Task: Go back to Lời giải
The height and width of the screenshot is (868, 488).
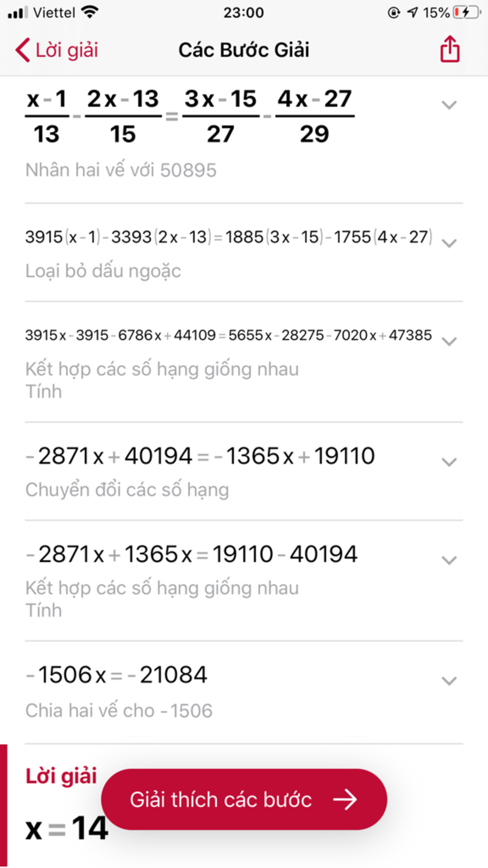Action: tap(57, 50)
